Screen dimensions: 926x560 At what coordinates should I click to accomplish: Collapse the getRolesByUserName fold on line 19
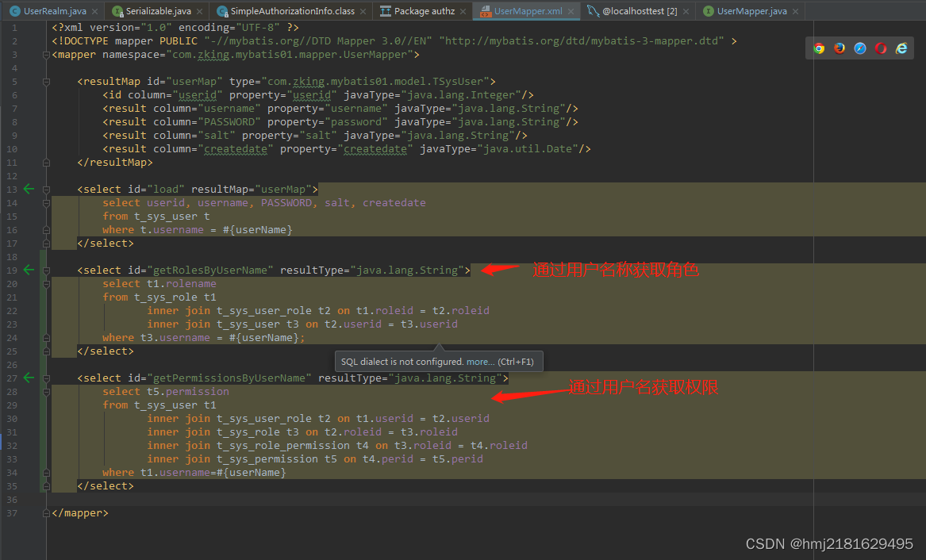46,270
